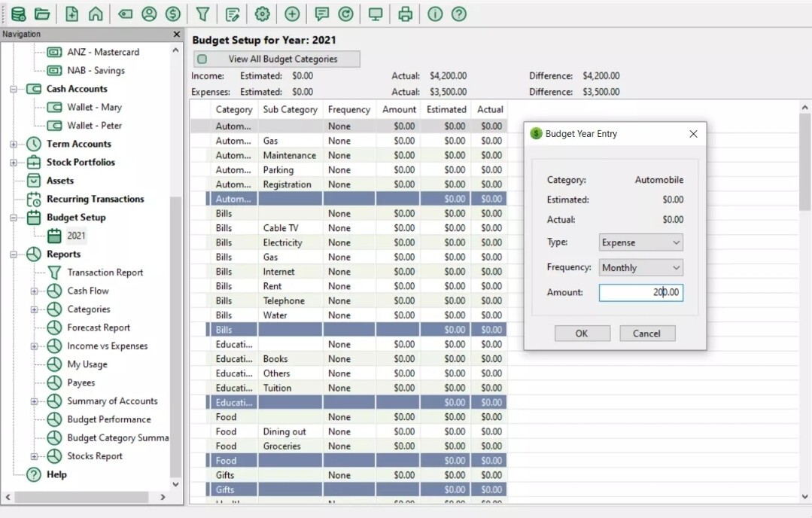Open payees person icon in toolbar
Image resolution: width=812 pixels, height=518 pixels.
tap(149, 14)
